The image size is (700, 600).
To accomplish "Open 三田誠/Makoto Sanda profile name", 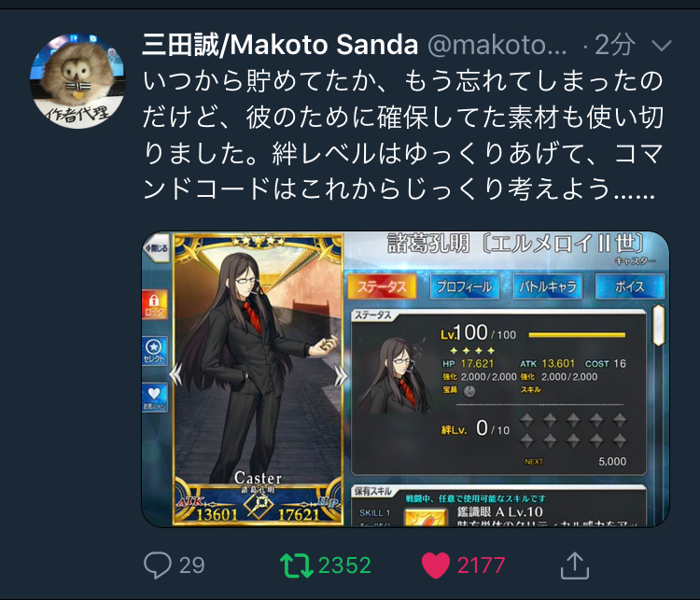I will pos(280,45).
